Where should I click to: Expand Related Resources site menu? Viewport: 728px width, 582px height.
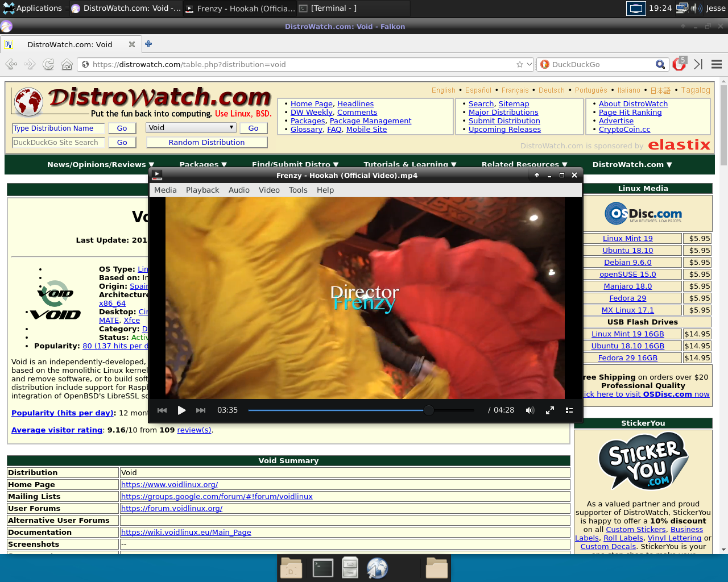point(524,164)
